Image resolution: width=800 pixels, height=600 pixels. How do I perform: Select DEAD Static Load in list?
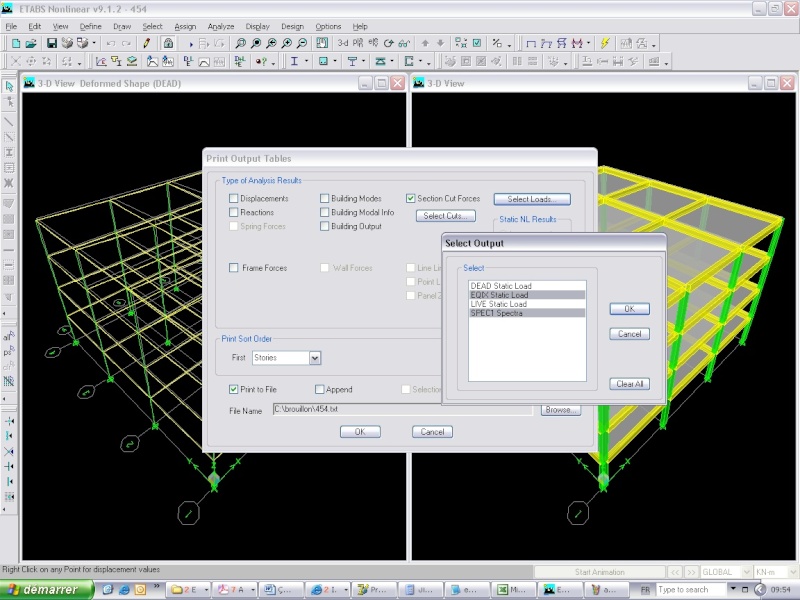point(527,286)
